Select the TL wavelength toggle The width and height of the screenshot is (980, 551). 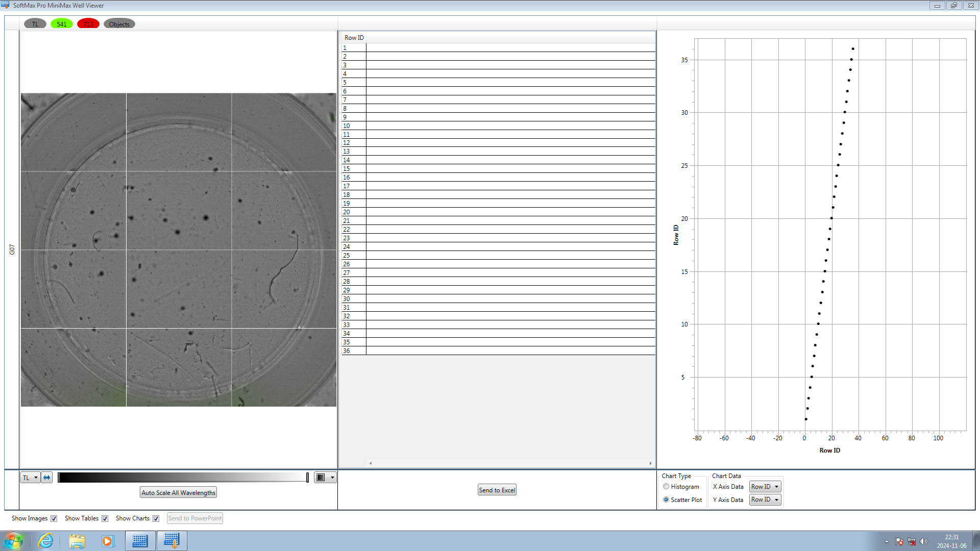[x=35, y=24]
